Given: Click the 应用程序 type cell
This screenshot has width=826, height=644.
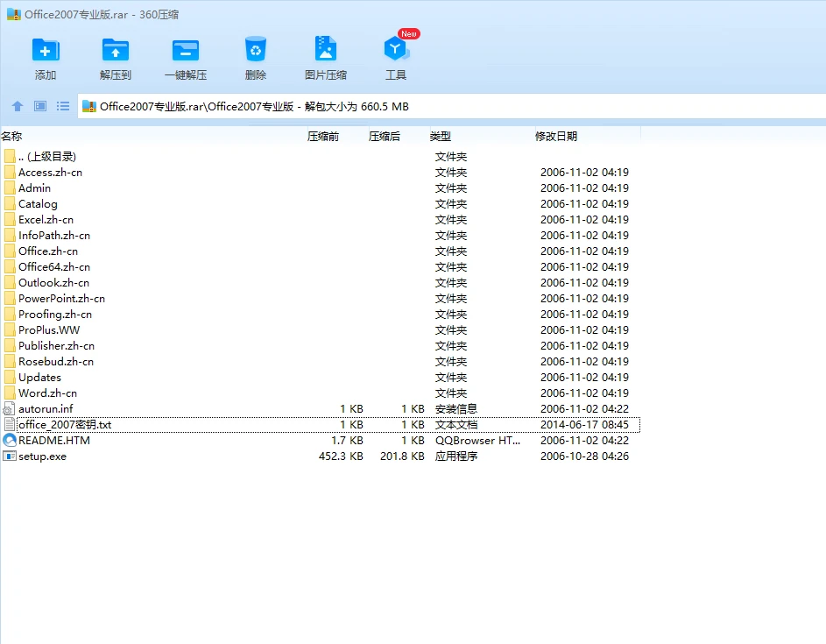Looking at the screenshot, I should tap(456, 456).
